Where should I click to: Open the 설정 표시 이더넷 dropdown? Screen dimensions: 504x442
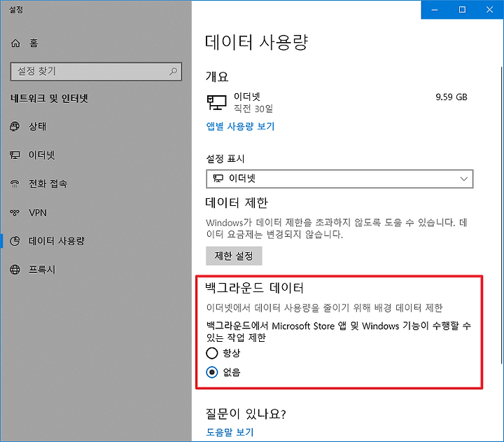(339, 179)
